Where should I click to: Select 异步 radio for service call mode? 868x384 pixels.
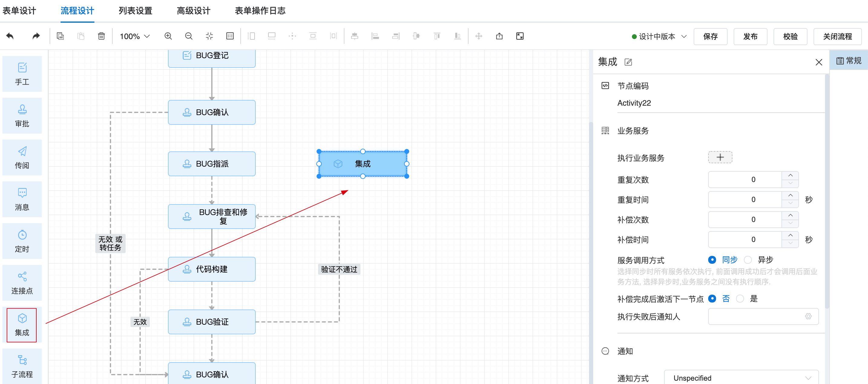click(748, 260)
